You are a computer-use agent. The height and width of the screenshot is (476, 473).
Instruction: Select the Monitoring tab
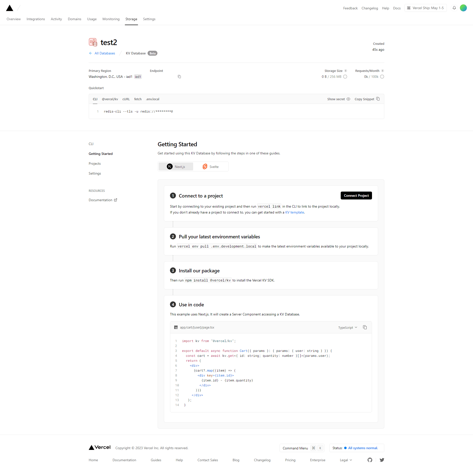[x=111, y=19]
